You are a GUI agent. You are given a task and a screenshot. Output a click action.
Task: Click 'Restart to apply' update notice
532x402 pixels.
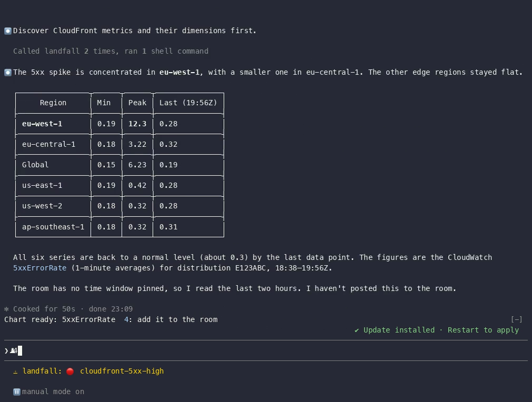pos(483,330)
